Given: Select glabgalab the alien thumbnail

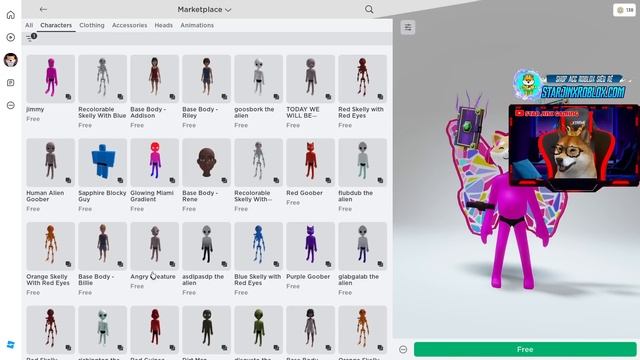Looking at the screenshot, I should pyautogui.click(x=362, y=246).
